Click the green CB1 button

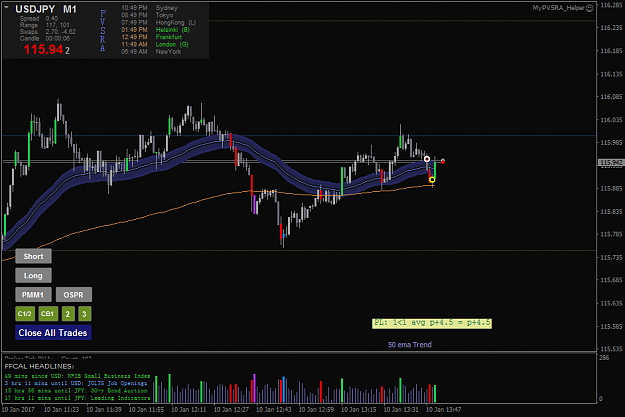point(48,314)
